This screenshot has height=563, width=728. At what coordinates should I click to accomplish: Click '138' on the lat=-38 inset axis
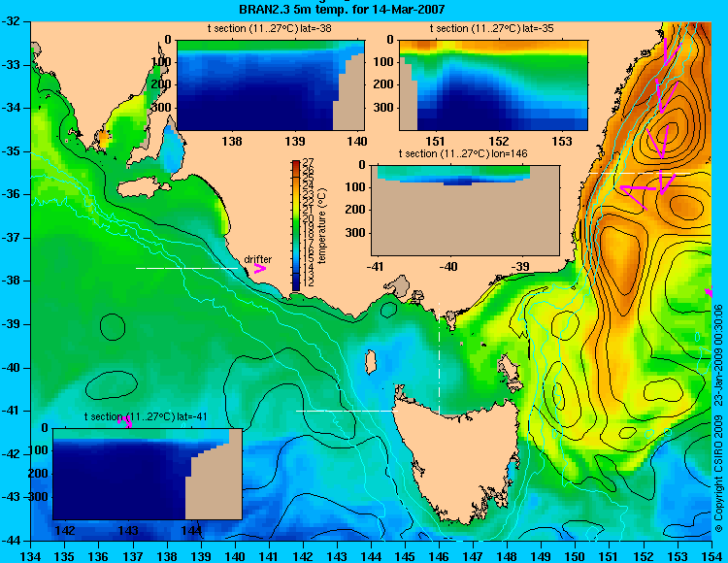(x=232, y=141)
